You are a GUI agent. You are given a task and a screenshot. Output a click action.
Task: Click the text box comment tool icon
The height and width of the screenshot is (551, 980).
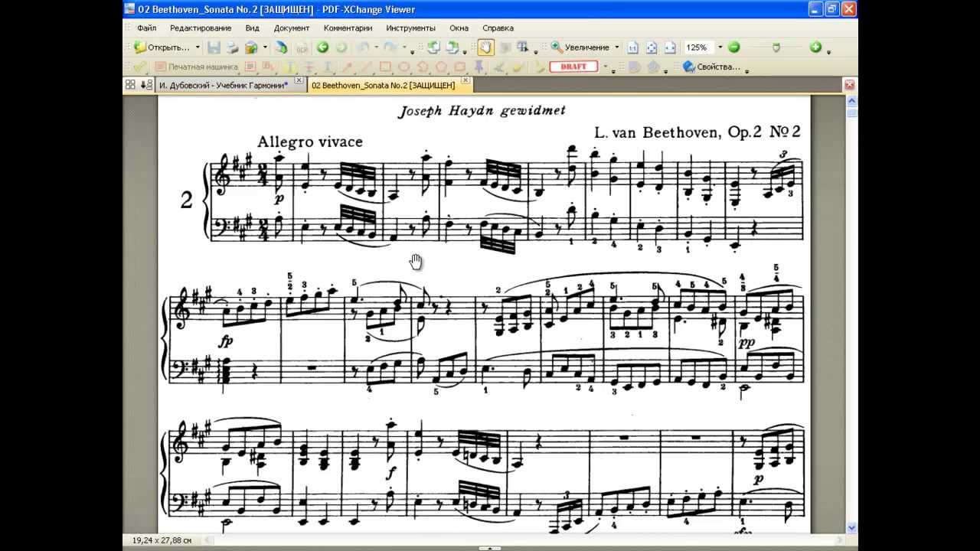pos(250,67)
